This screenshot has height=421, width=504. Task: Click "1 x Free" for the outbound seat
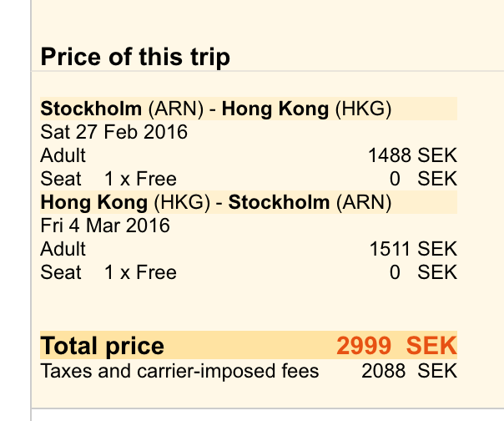click(x=140, y=179)
